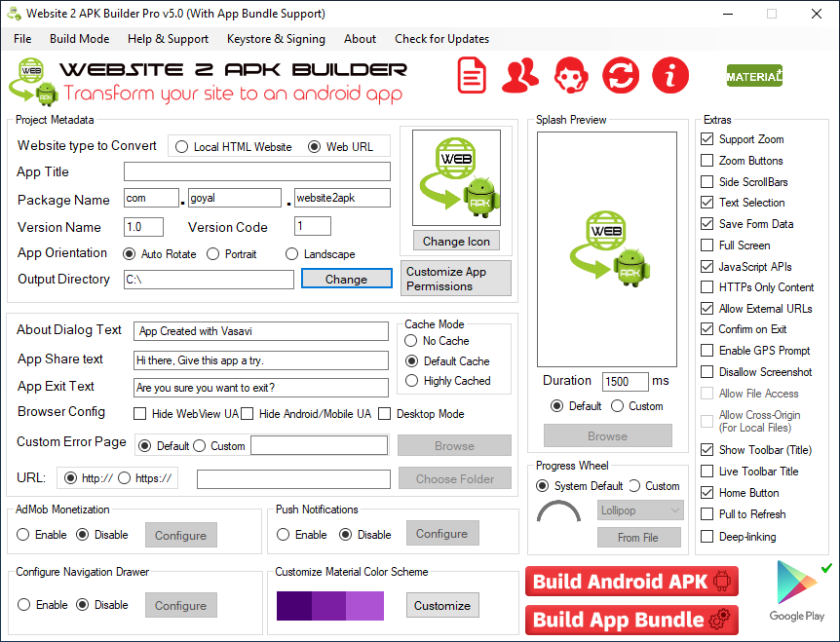Click the light purple color swatch
The width and height of the screenshot is (840, 642).
click(364, 606)
